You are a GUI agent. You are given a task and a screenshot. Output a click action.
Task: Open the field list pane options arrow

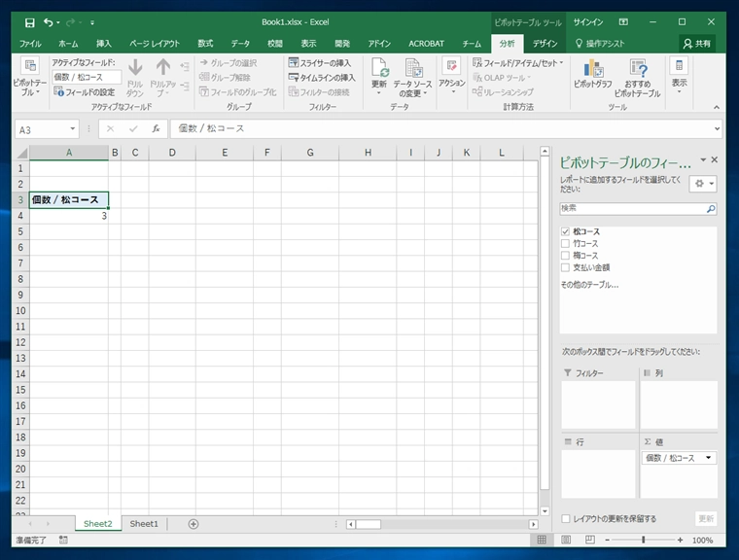(703, 160)
